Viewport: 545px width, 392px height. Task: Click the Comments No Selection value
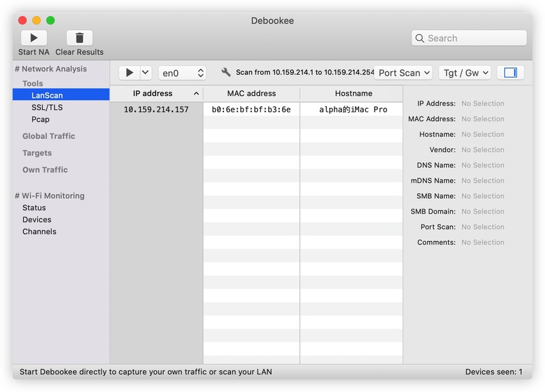483,242
